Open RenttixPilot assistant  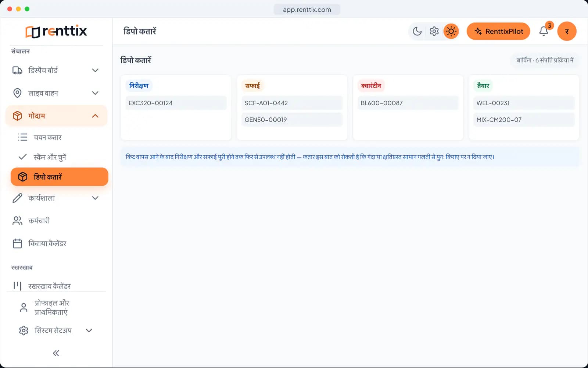[498, 31]
